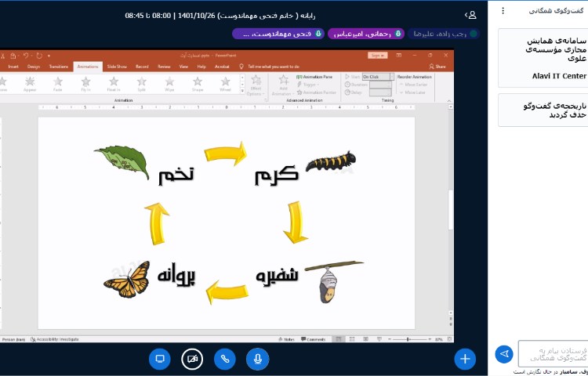
Task: Open the Transitions ribbon tab
Action: [59, 67]
